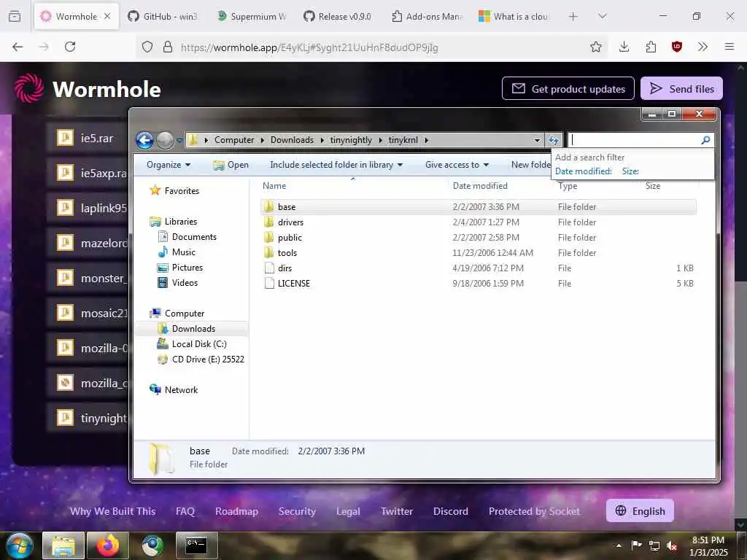Open the FAQ footer link
747x560 pixels.
pos(185,511)
